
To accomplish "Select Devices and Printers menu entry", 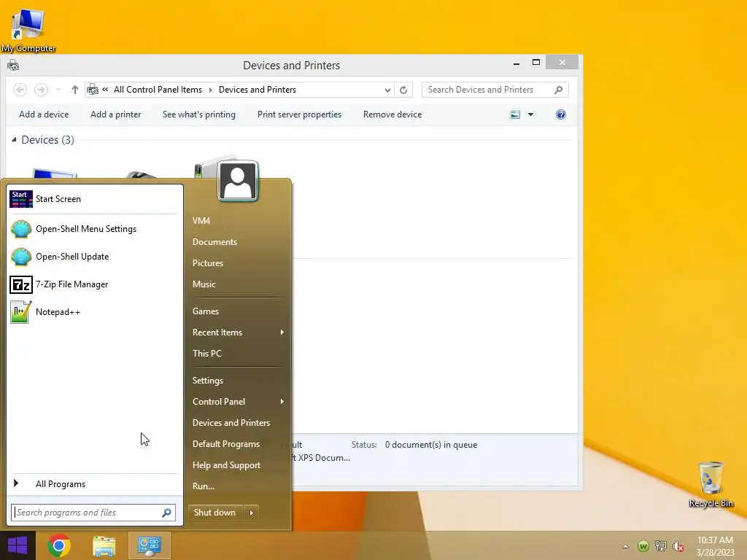I will coord(231,423).
